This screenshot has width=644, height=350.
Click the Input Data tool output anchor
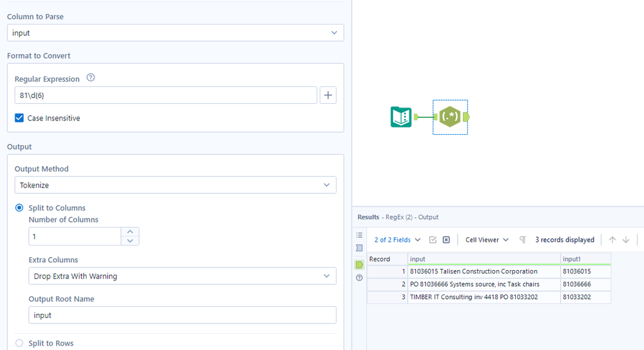coord(416,117)
